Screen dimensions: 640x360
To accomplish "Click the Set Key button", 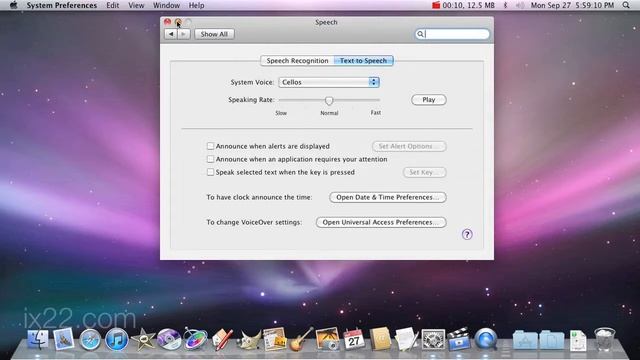I will 424,172.
